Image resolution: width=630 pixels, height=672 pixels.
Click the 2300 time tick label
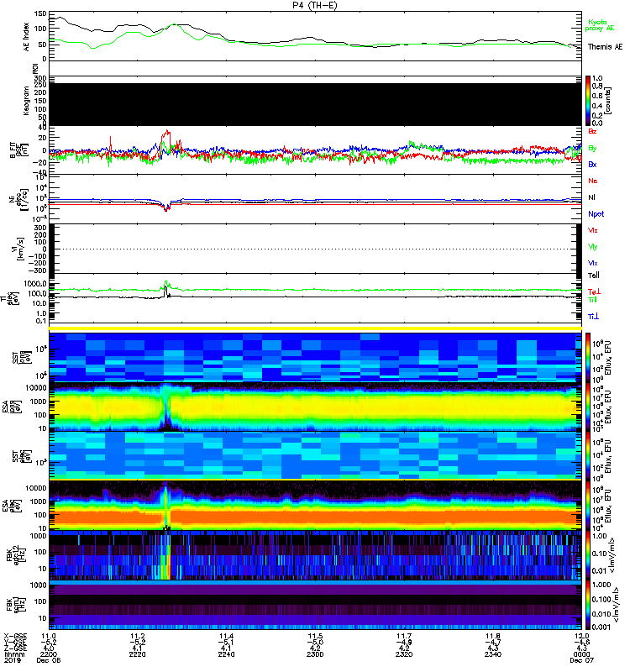pyautogui.click(x=315, y=654)
